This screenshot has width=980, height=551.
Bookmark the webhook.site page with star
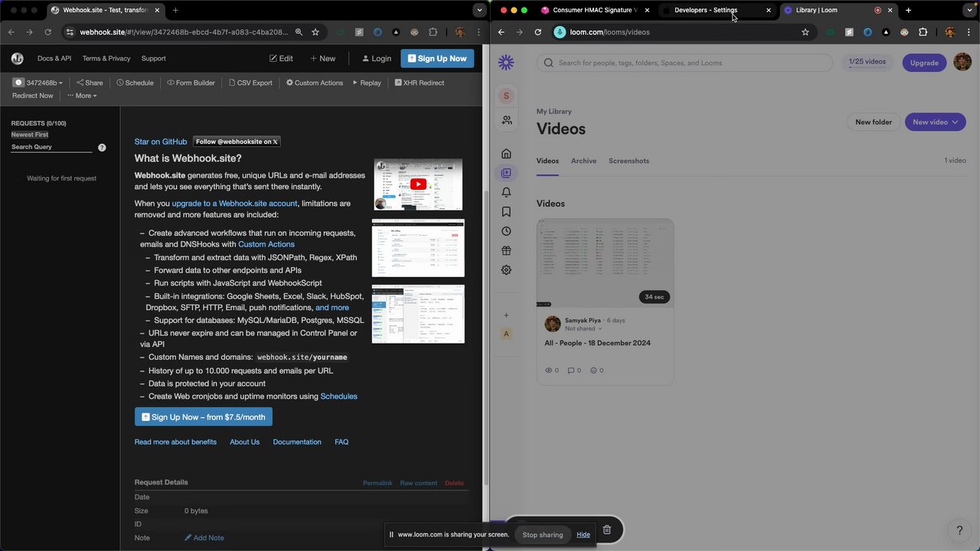point(315,32)
